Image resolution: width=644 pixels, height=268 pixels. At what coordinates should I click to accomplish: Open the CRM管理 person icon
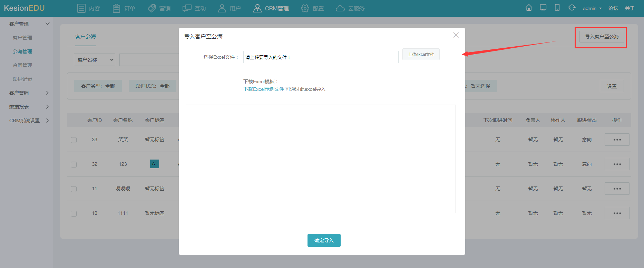pyautogui.click(x=257, y=8)
